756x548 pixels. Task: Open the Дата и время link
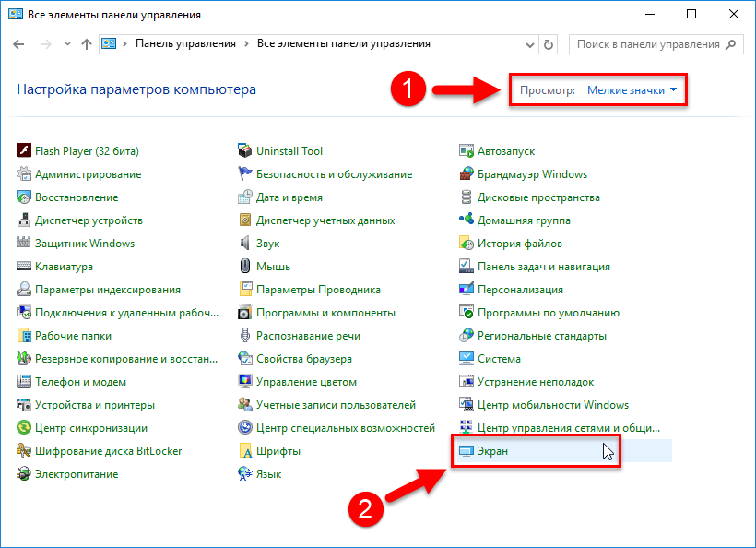point(289,197)
